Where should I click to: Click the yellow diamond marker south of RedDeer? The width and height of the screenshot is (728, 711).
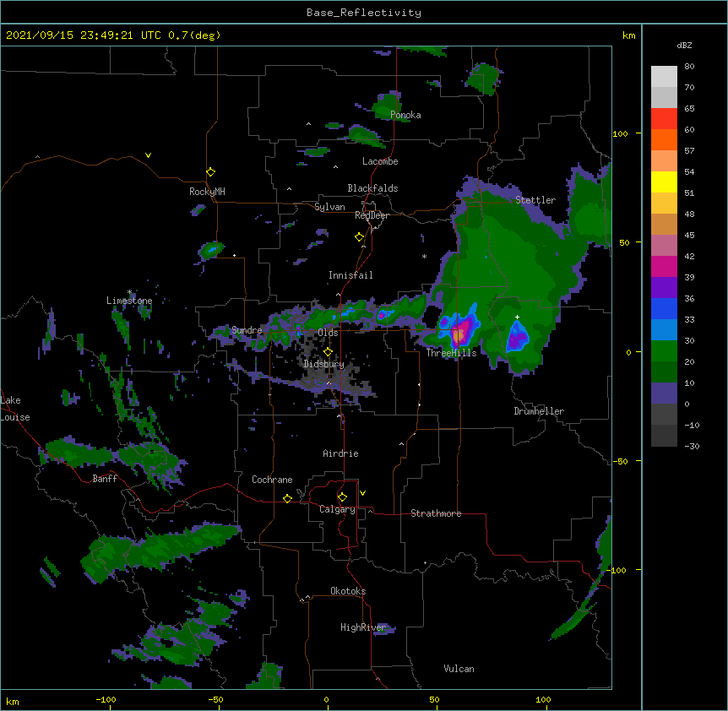pyautogui.click(x=360, y=237)
